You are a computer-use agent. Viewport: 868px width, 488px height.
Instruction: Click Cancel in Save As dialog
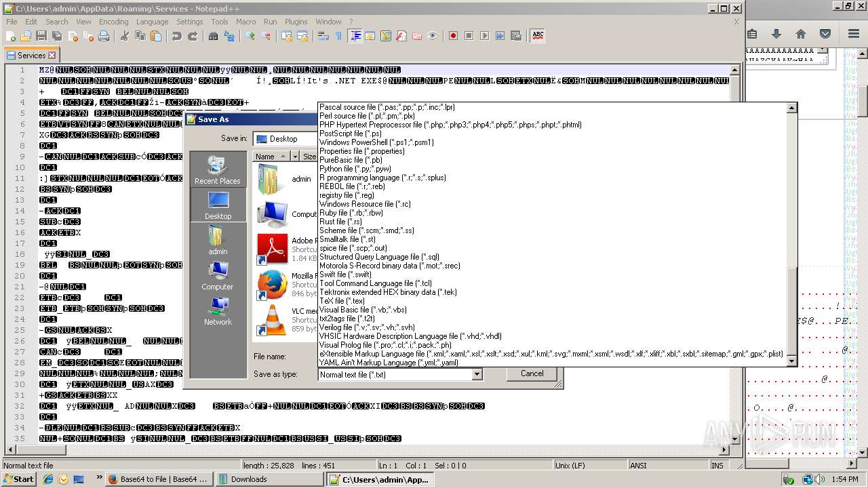click(532, 373)
